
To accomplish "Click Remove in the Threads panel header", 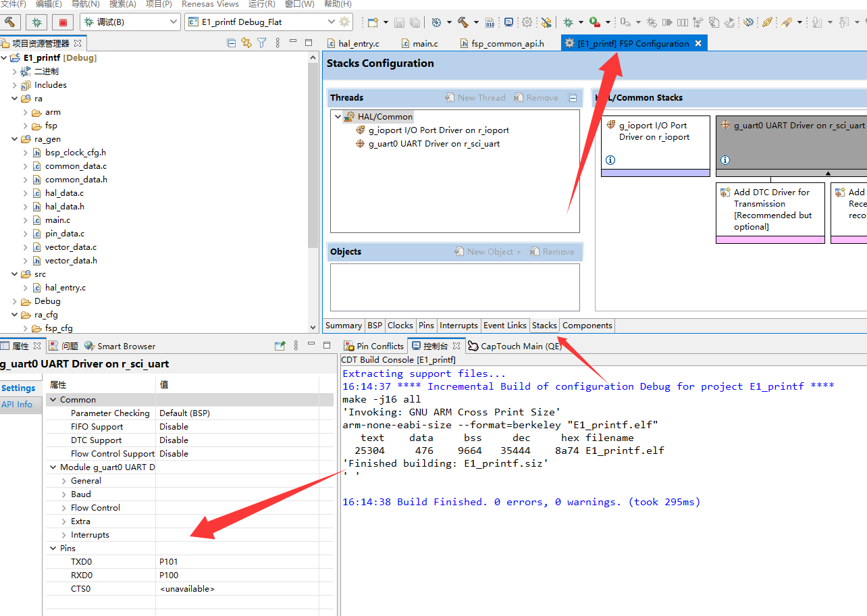I will pos(535,98).
